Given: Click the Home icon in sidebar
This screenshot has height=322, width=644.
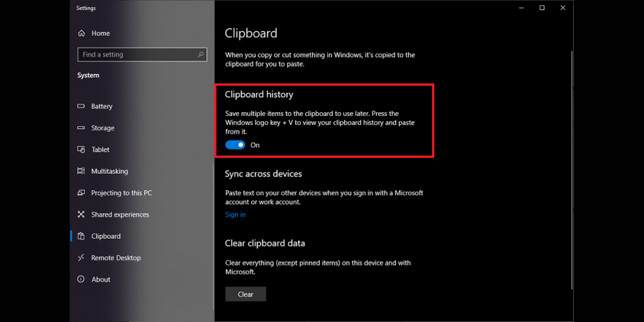Looking at the screenshot, I should click(81, 33).
